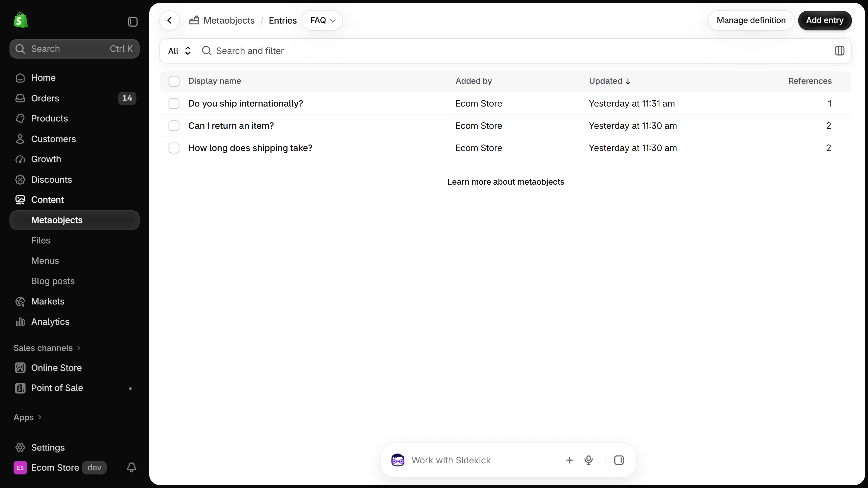This screenshot has width=868, height=488.
Task: Check the 'Do you ship internationally?' row
Action: (x=174, y=103)
